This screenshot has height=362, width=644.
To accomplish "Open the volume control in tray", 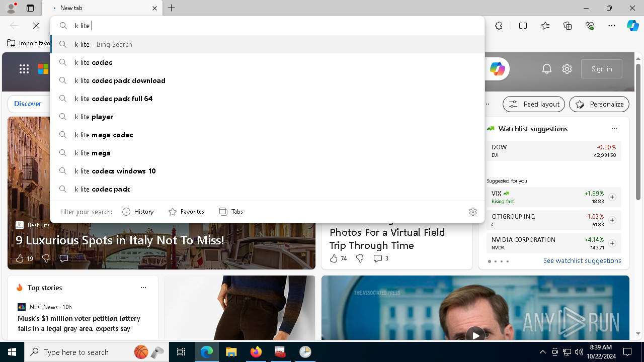I will point(579,352).
